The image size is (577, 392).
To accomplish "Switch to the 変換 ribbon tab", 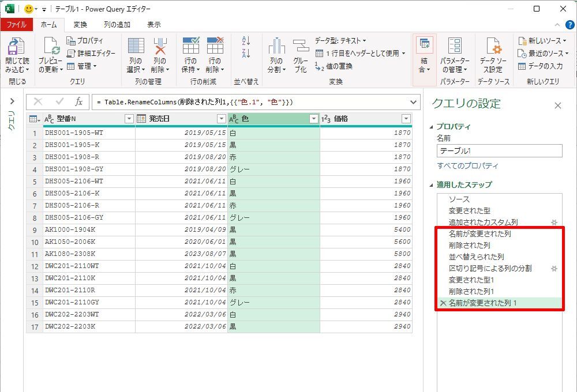I will [80, 25].
